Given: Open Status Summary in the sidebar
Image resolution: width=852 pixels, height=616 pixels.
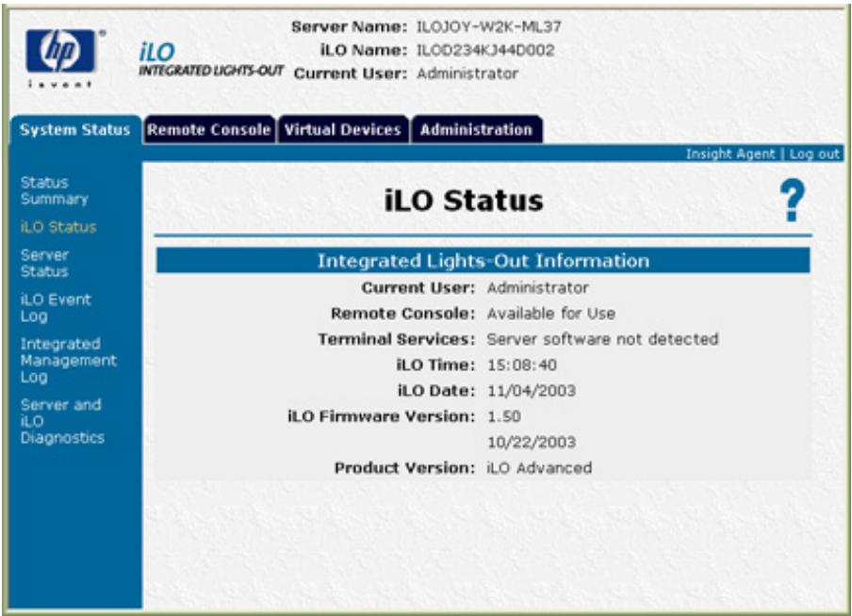Looking at the screenshot, I should (x=54, y=190).
